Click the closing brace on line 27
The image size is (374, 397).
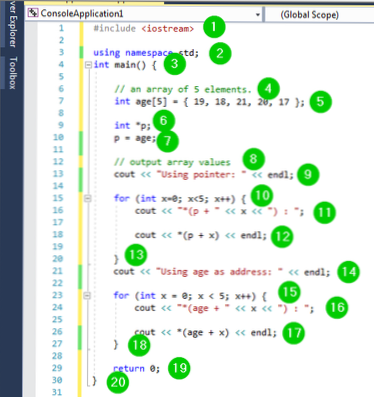pos(116,344)
